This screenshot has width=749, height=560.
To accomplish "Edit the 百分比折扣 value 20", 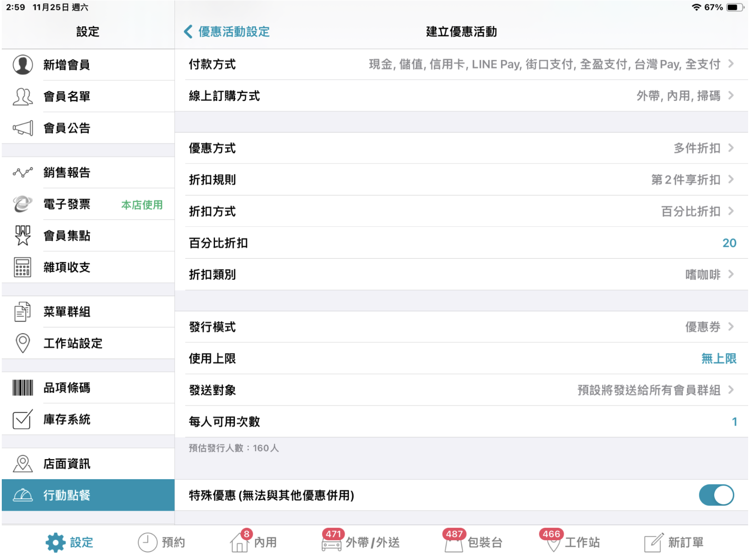I will (729, 243).
